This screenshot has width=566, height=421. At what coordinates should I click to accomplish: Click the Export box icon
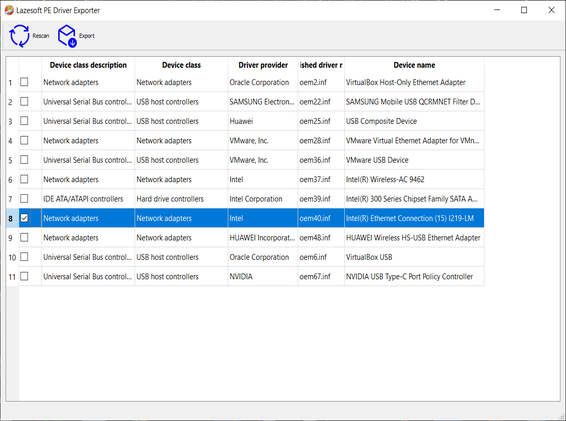68,36
